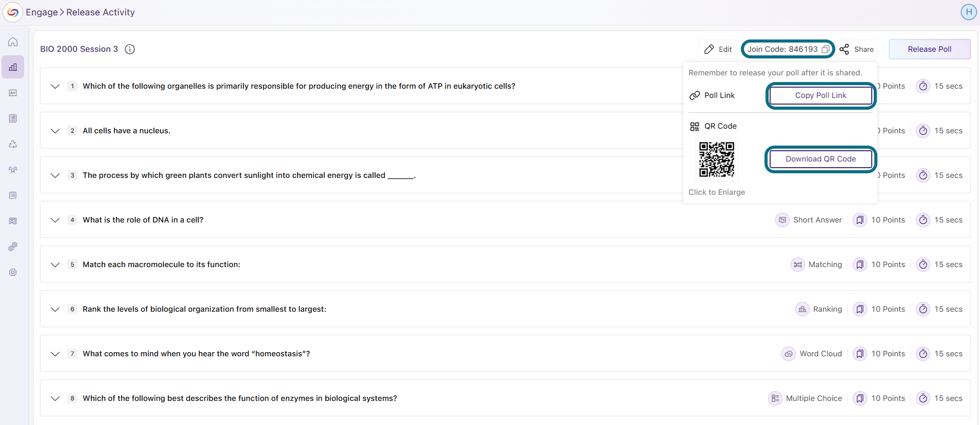Image resolution: width=980 pixels, height=425 pixels.
Task: Click the Ranking type icon on question 6
Action: pyautogui.click(x=802, y=309)
